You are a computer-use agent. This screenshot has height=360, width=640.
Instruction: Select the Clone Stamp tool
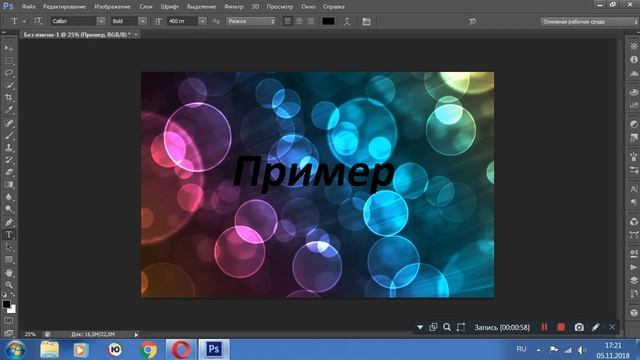coord(9,148)
